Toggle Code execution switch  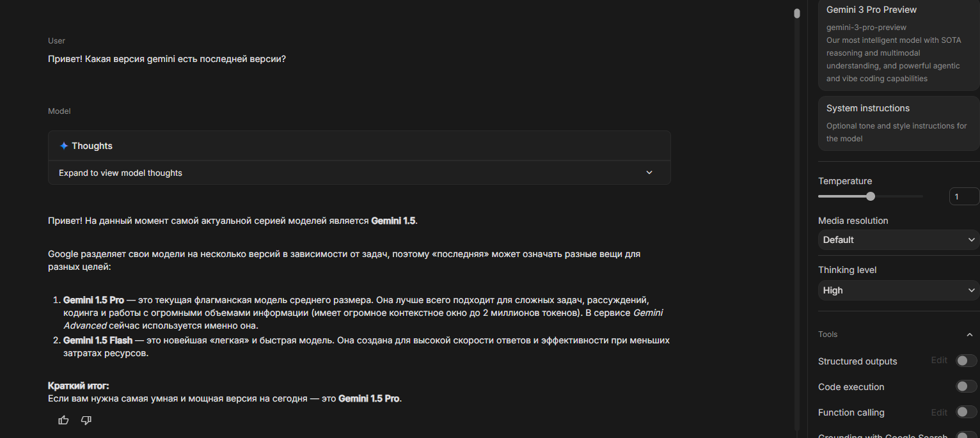(x=966, y=386)
